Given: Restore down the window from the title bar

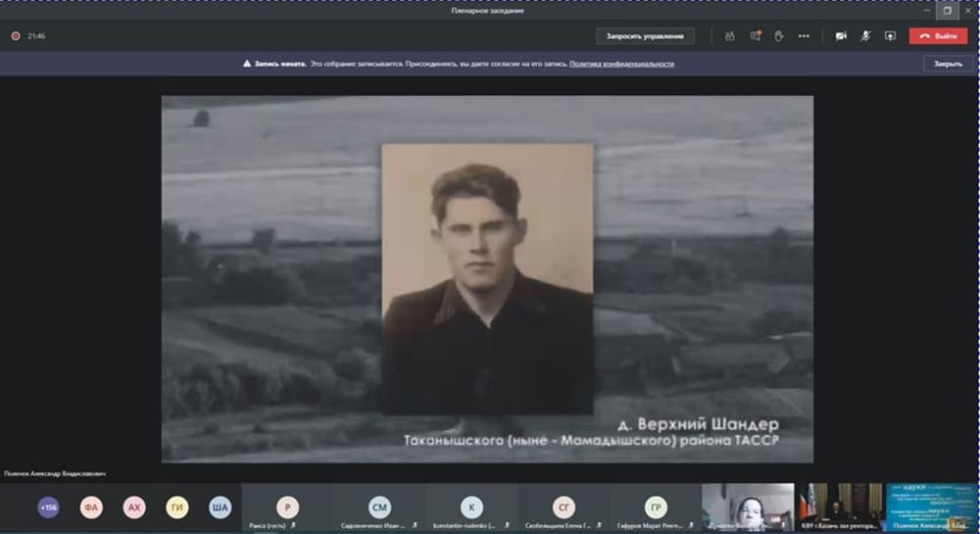Looking at the screenshot, I should [x=947, y=10].
